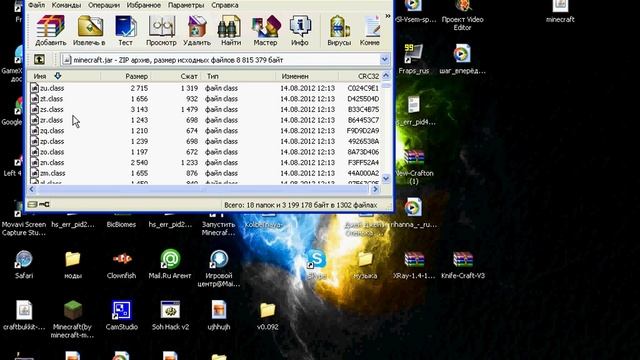
Task: Select the шаг_вперёд media file icon
Action: tap(462, 59)
